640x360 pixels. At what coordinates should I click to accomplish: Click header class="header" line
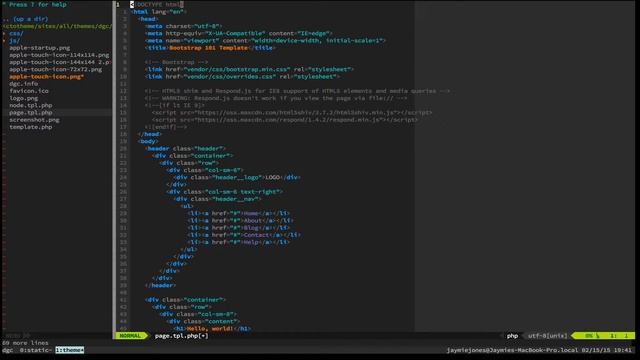(185, 149)
